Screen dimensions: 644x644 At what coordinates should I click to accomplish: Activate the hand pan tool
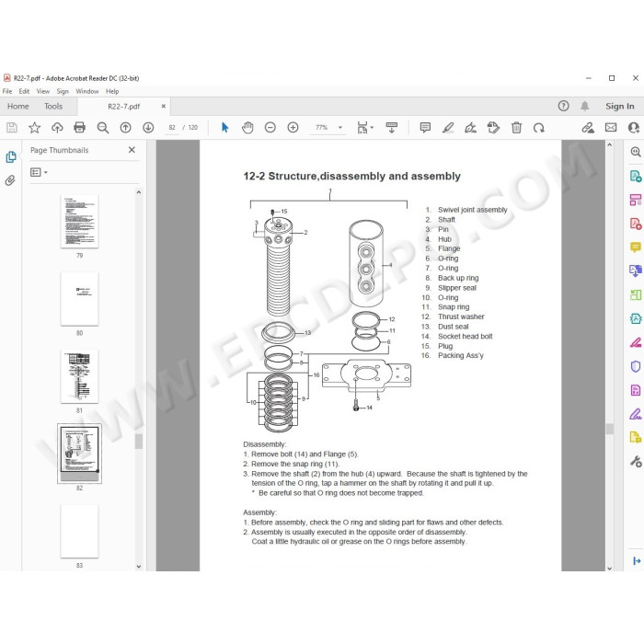247,128
